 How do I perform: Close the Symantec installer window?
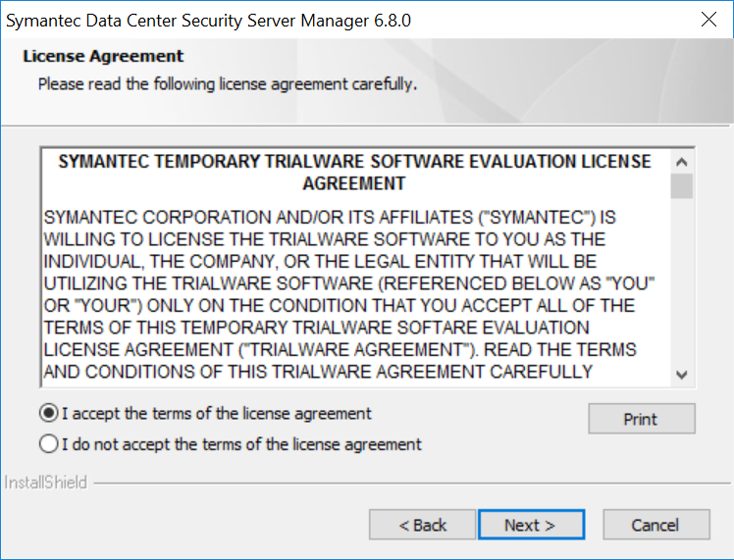click(x=708, y=20)
